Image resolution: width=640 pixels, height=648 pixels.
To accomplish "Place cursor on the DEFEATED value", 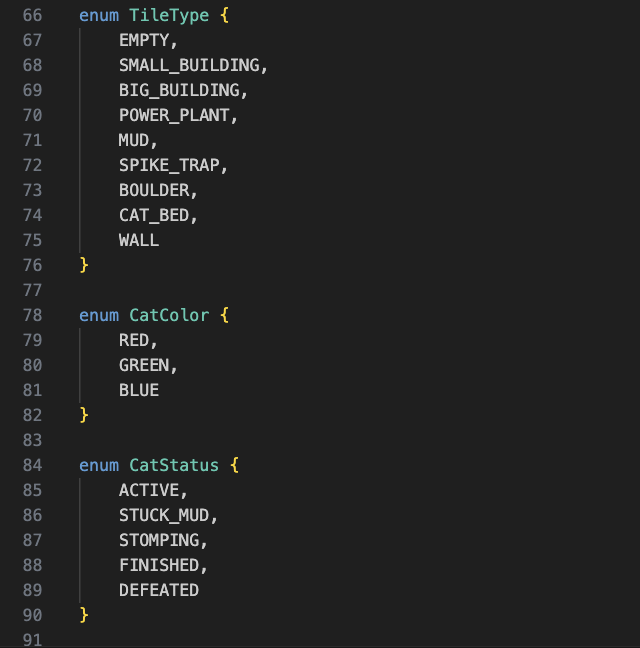I will coord(159,590).
